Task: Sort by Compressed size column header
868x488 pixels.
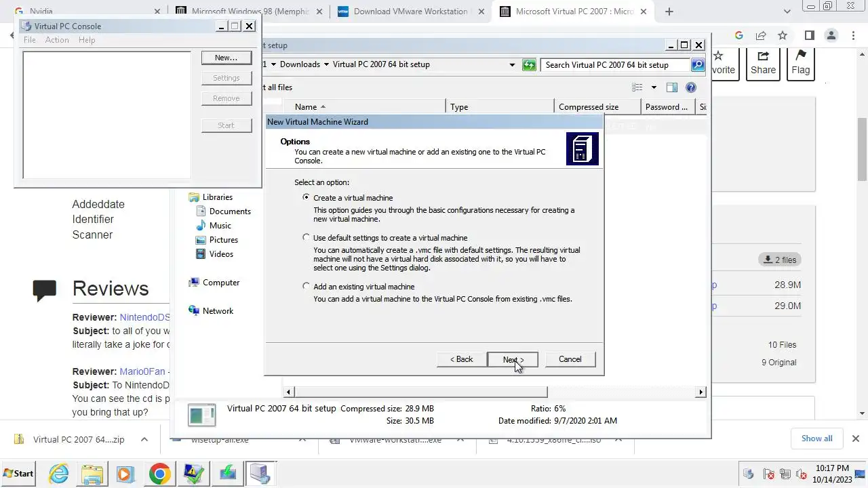Action: pos(597,107)
